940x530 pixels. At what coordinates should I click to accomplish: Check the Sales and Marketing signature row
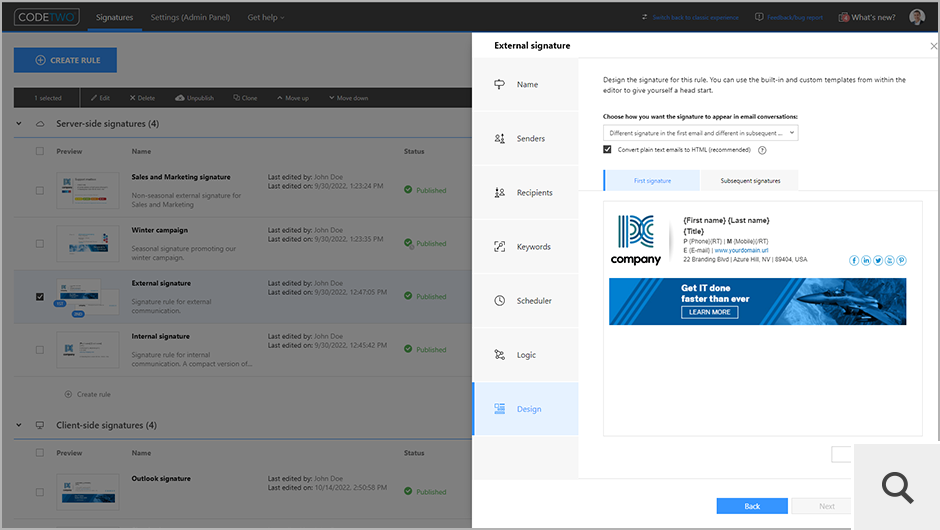[40, 191]
